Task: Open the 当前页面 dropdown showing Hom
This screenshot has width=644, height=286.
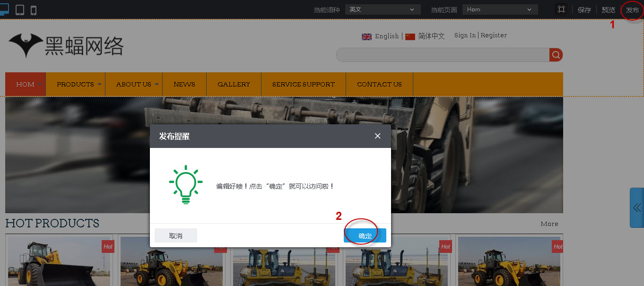Action: click(500, 9)
